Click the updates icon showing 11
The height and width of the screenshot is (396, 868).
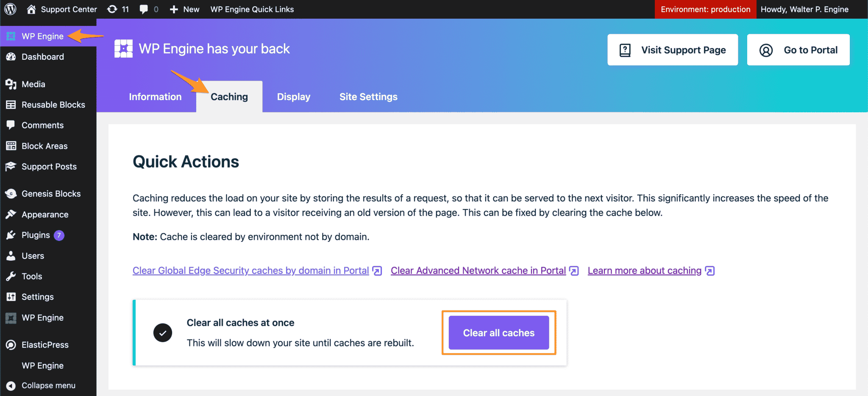tap(117, 9)
